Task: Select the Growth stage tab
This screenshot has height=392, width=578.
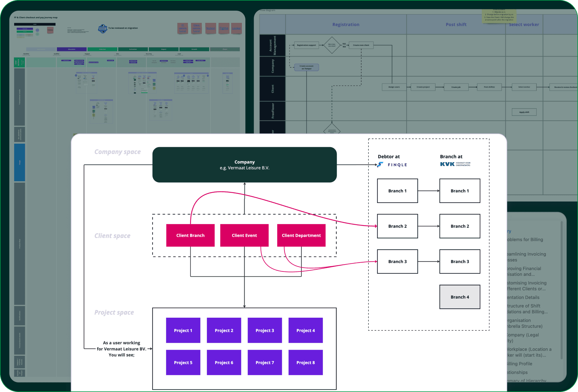Action: [x=194, y=49]
